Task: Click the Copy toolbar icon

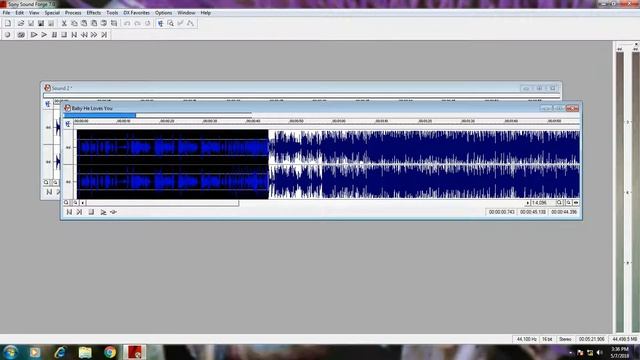Action: (74, 23)
